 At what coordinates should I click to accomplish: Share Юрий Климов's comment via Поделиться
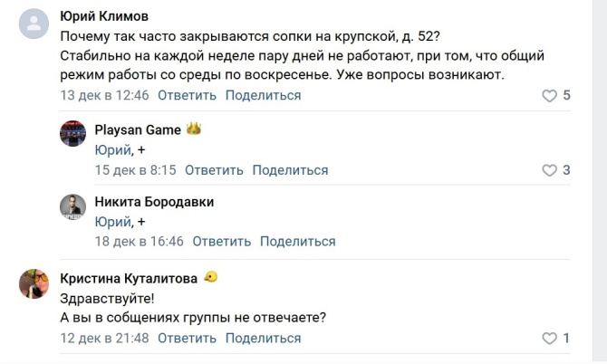(263, 95)
